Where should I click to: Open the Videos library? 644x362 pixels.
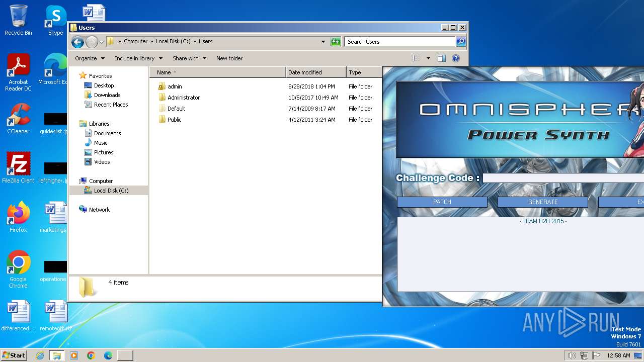(102, 162)
